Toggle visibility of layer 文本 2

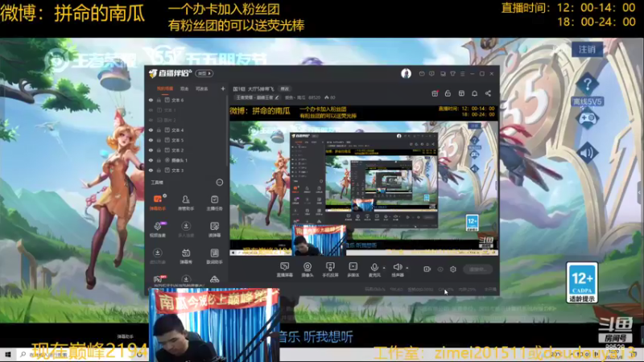[x=151, y=150]
